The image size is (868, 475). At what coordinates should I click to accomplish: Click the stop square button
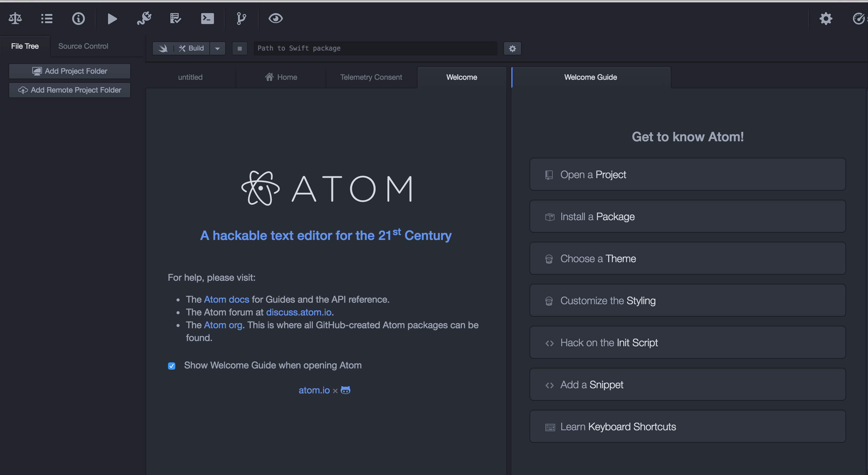pyautogui.click(x=240, y=48)
